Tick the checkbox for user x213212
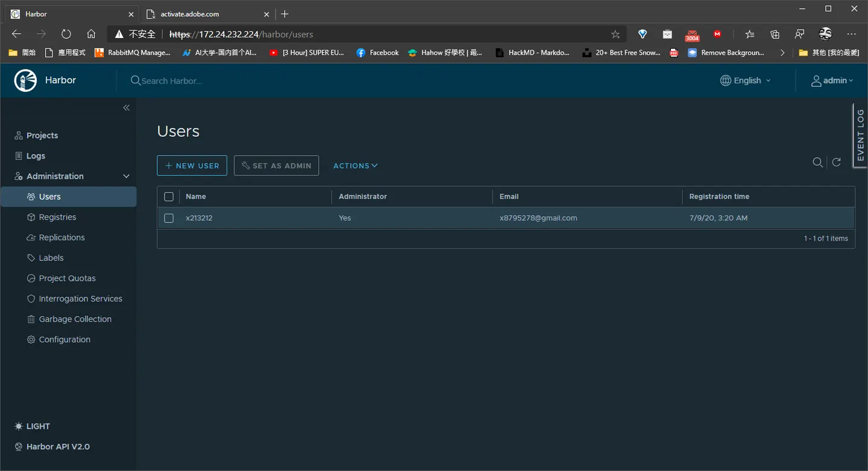This screenshot has height=471, width=868. tap(169, 218)
